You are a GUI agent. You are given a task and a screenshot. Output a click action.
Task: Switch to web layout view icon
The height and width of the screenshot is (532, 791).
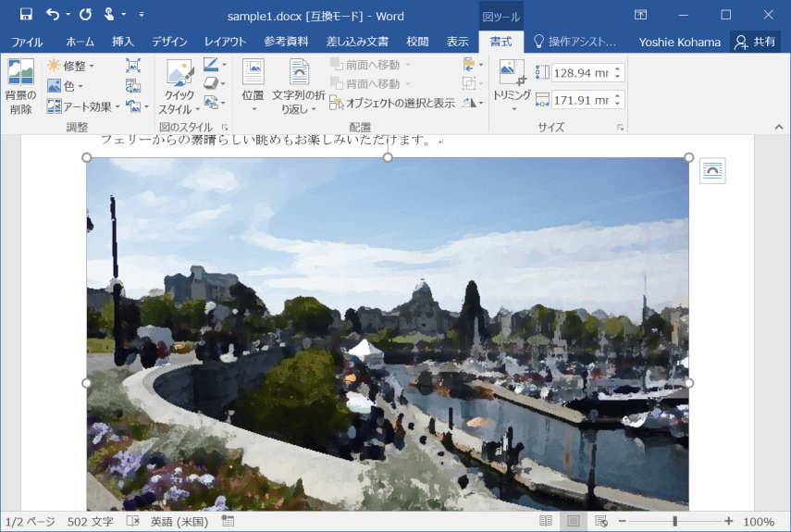pos(600,521)
